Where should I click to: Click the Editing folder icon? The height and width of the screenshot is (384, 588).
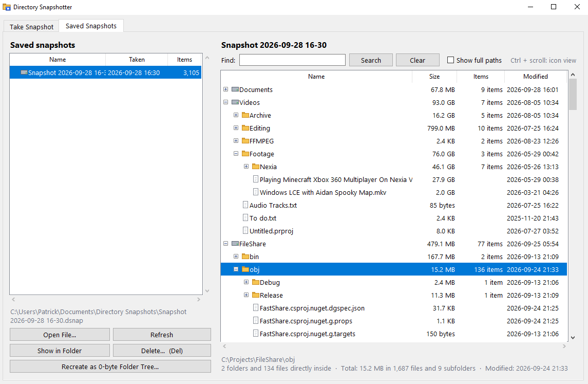[x=245, y=127]
